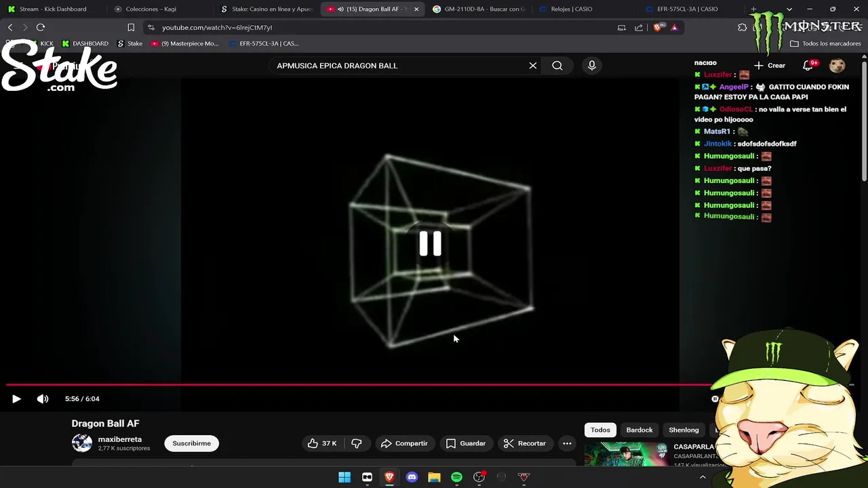Switch to GM-2110D-8A Google search tab
This screenshot has height=488, width=868.
click(478, 9)
